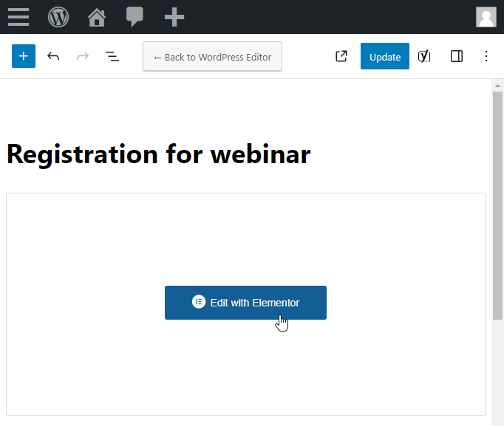Image resolution: width=504 pixels, height=426 pixels.
Task: Click the redo arrow
Action: click(83, 57)
